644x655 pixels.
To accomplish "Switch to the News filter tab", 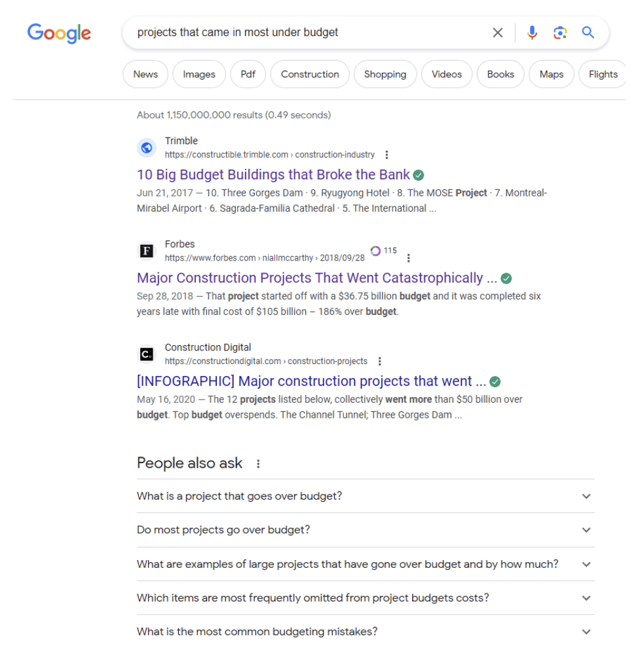I will [145, 74].
